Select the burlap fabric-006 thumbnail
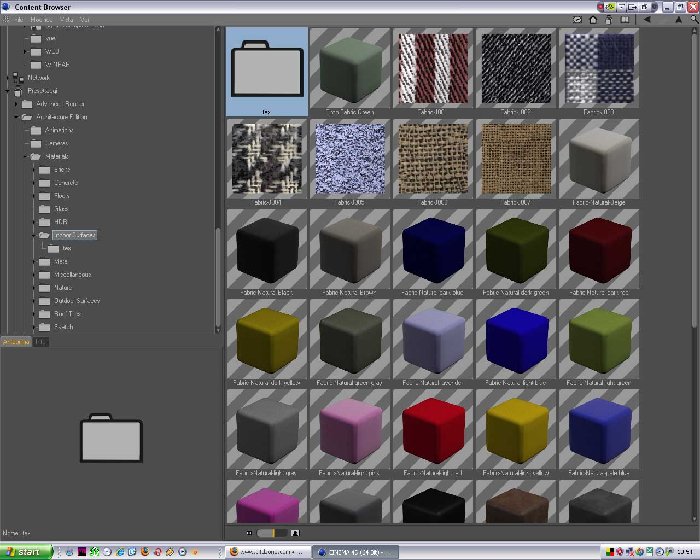This screenshot has width=700, height=560. click(433, 163)
